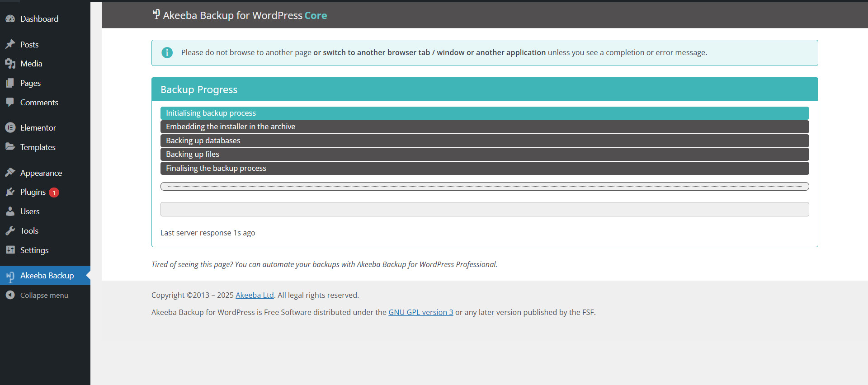This screenshot has height=385, width=868.
Task: Follow the Akeeba Ltd link
Action: click(255, 295)
